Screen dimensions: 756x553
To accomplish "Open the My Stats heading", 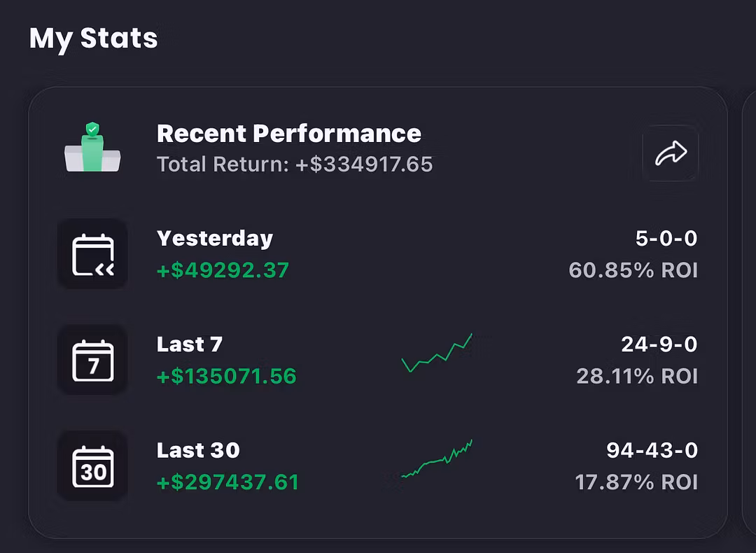I will coord(94,38).
